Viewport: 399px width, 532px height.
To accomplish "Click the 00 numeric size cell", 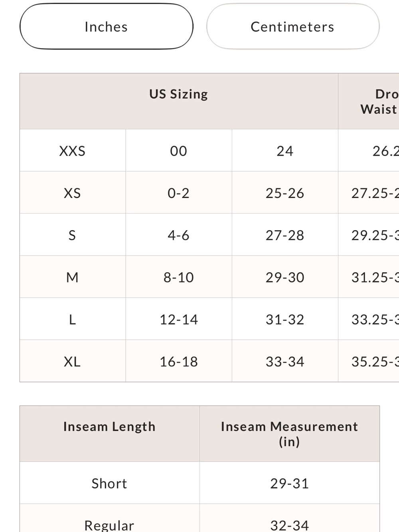I will point(179,150).
